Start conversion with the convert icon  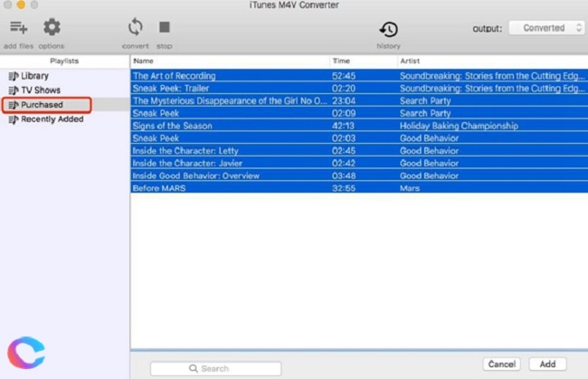click(x=136, y=27)
